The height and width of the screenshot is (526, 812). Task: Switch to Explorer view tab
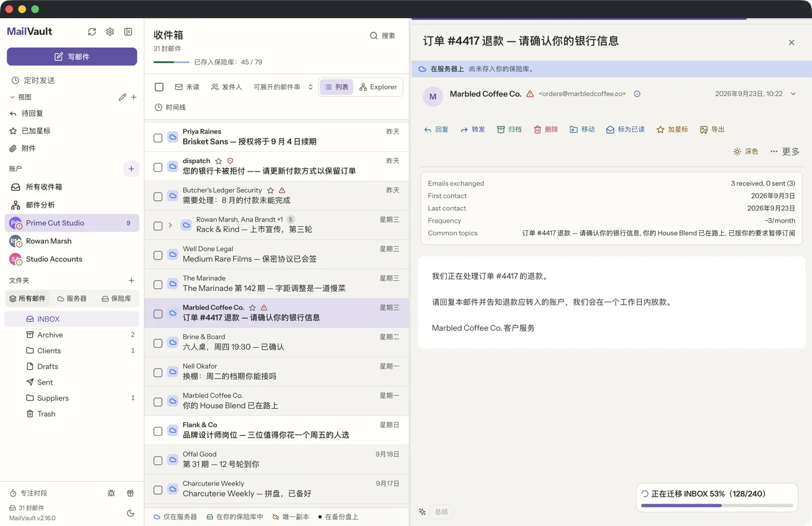(x=378, y=87)
